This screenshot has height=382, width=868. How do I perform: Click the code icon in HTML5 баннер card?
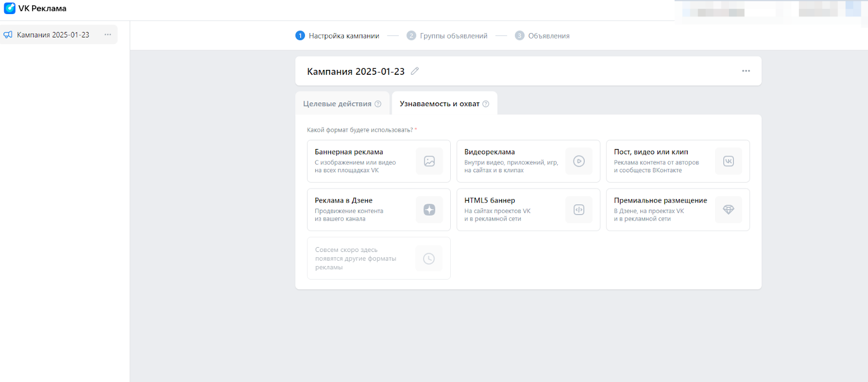point(579,210)
